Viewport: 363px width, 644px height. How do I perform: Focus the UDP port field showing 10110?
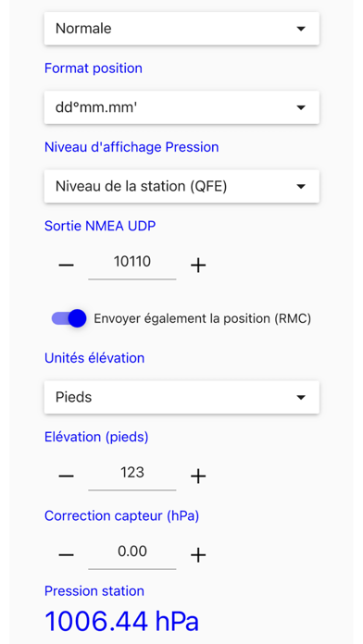click(x=132, y=265)
